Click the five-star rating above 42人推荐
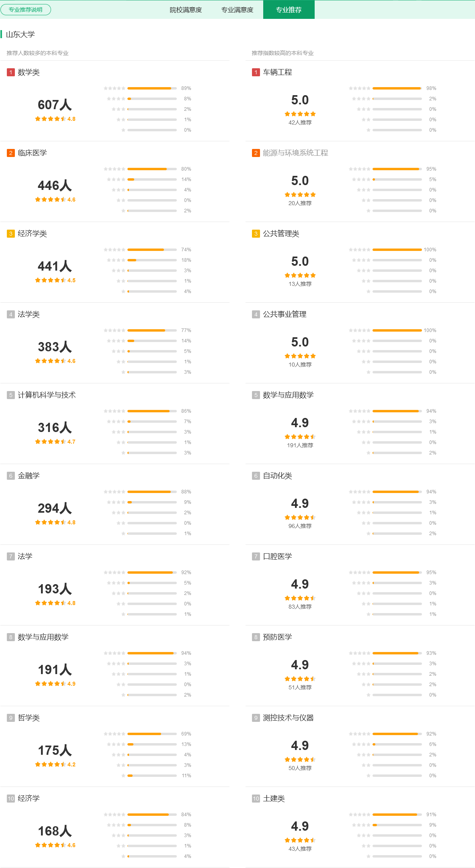The width and height of the screenshot is (475, 868). [300, 114]
